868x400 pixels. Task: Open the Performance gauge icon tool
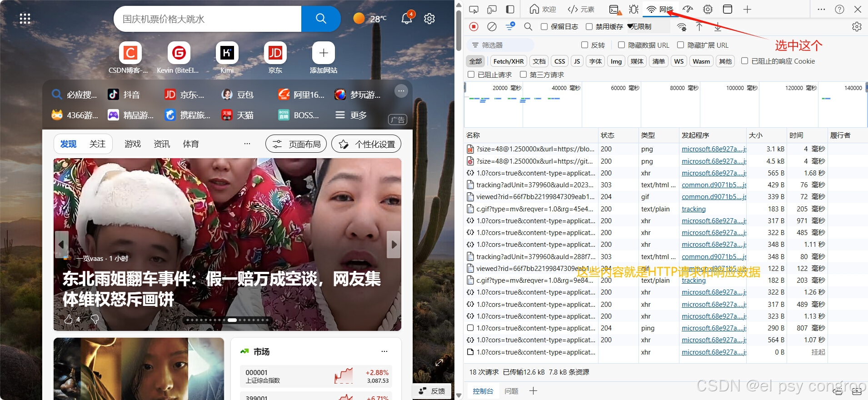pyautogui.click(x=688, y=9)
